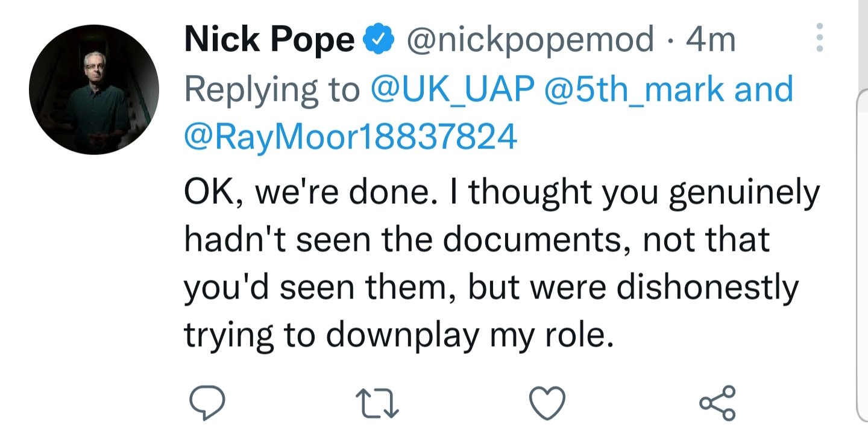Click the 4m timestamp
Image resolution: width=868 pixels, height=448 pixels.
coord(711,40)
